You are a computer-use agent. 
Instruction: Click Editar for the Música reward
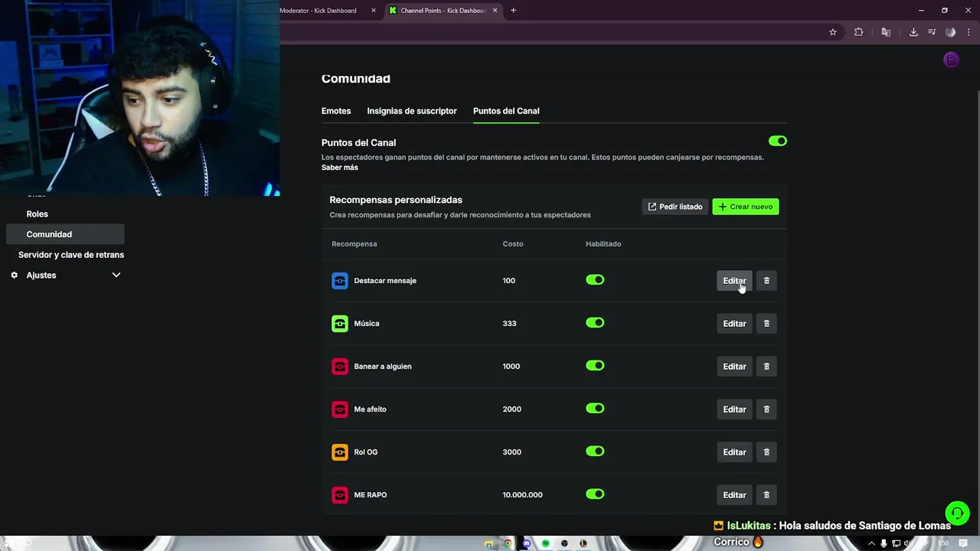click(734, 324)
